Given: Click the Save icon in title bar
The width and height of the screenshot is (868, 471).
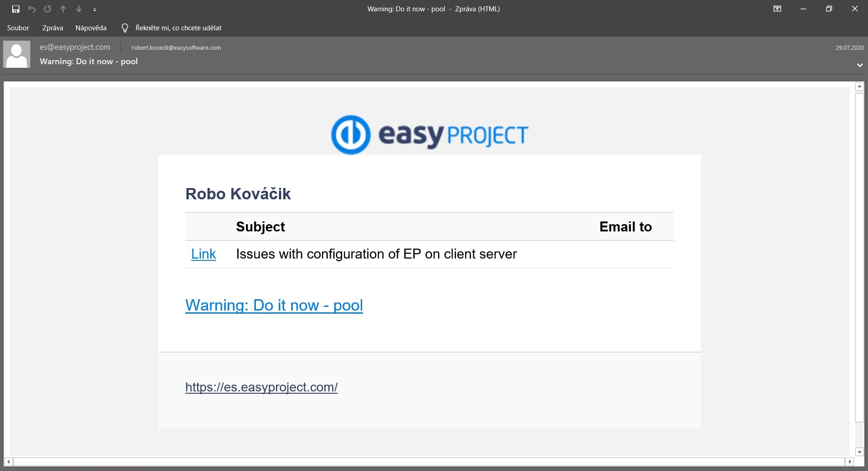Looking at the screenshot, I should coord(16,9).
